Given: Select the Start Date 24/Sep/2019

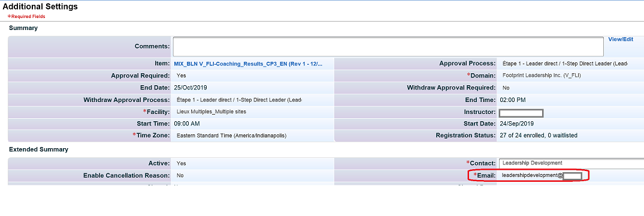Looking at the screenshot, I should pyautogui.click(x=516, y=124).
